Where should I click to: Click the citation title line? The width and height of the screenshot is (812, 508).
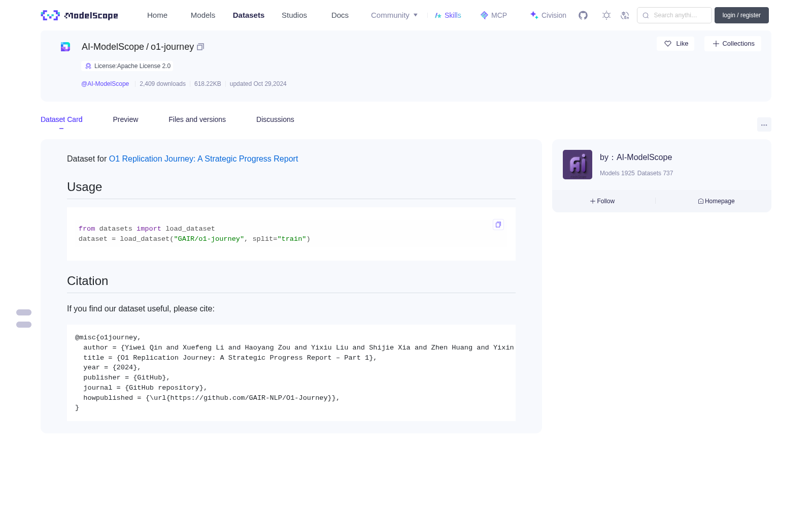coord(230,358)
